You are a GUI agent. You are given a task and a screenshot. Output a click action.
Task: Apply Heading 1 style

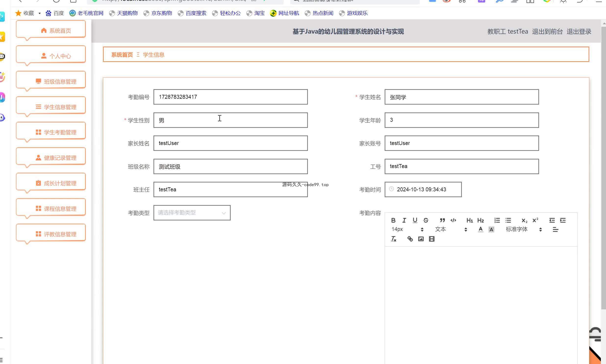469,220
